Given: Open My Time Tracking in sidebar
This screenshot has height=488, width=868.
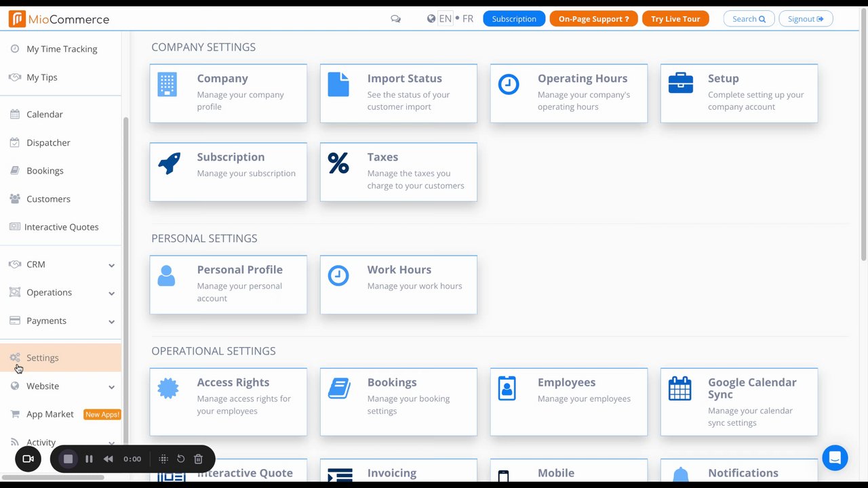Looking at the screenshot, I should click(x=61, y=49).
